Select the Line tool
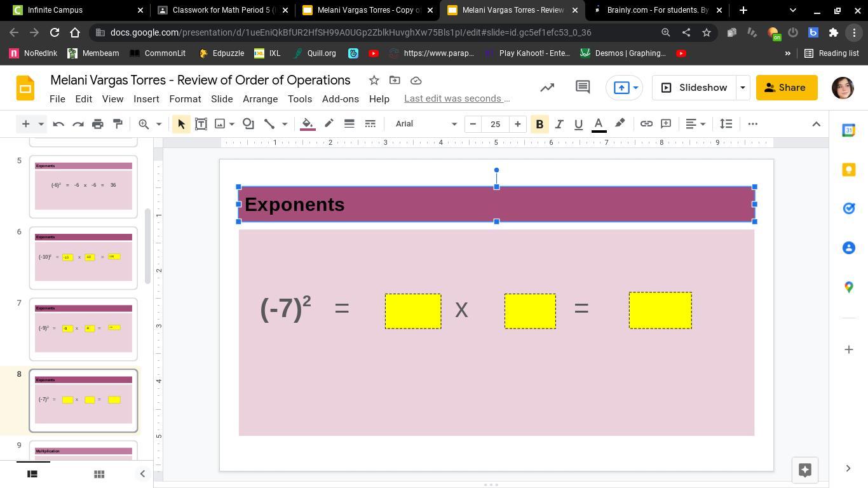 click(269, 124)
